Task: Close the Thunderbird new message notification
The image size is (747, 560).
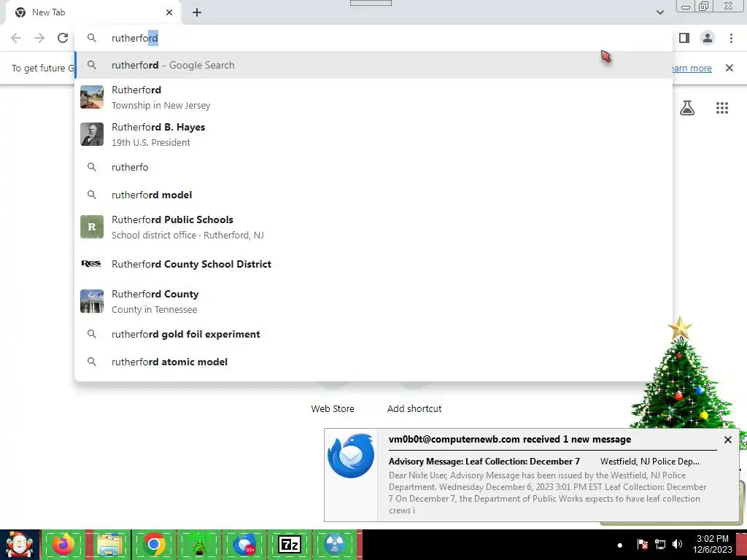Action: (x=727, y=440)
